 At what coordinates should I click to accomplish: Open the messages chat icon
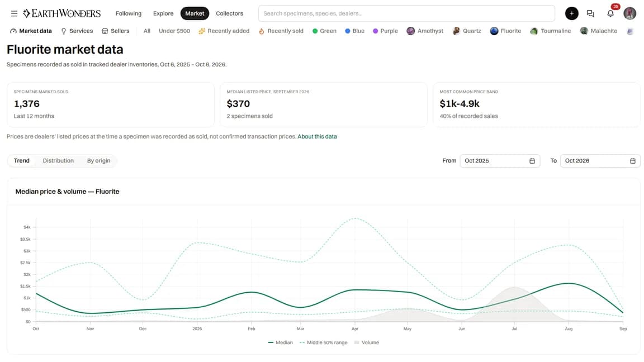point(590,13)
